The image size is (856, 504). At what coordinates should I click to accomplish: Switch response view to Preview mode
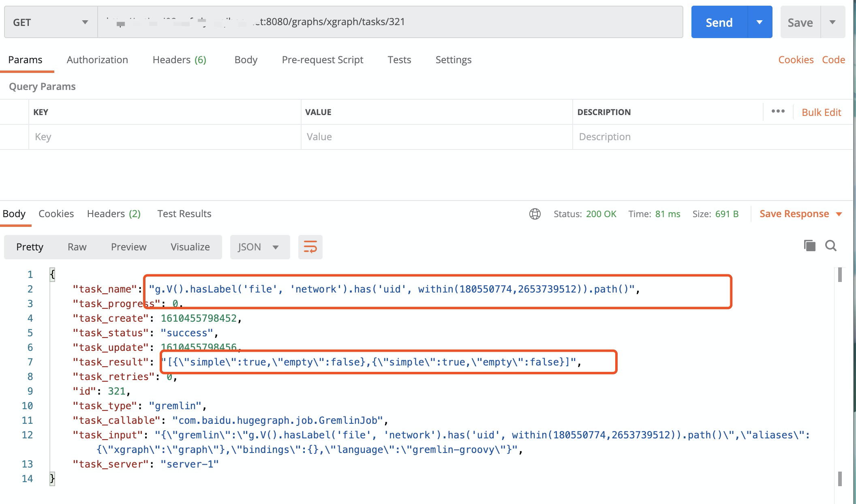coord(128,247)
